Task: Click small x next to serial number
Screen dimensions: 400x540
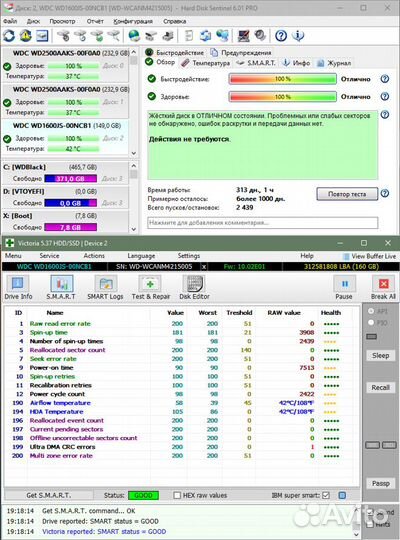Action: coord(204,267)
